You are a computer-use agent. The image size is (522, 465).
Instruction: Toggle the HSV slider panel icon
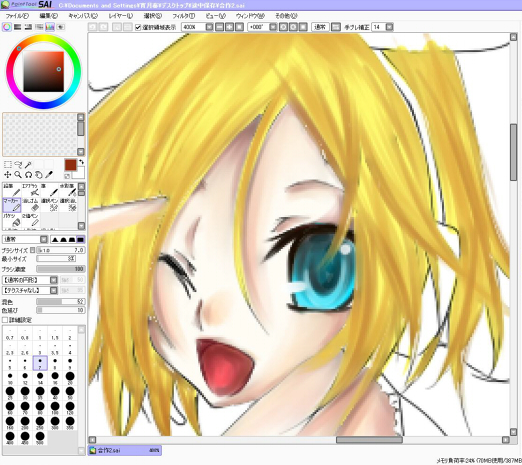click(28, 27)
